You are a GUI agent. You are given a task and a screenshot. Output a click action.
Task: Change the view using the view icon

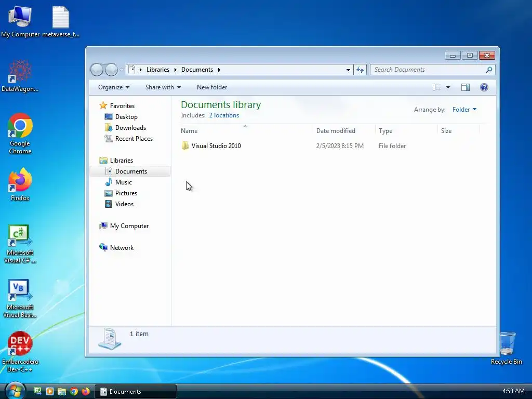[436, 87]
